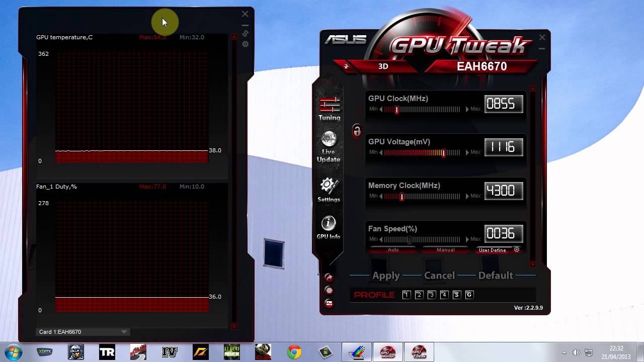Image resolution: width=644 pixels, height=362 pixels.
Task: Click the gear icon in the monitor window
Action: point(245,44)
